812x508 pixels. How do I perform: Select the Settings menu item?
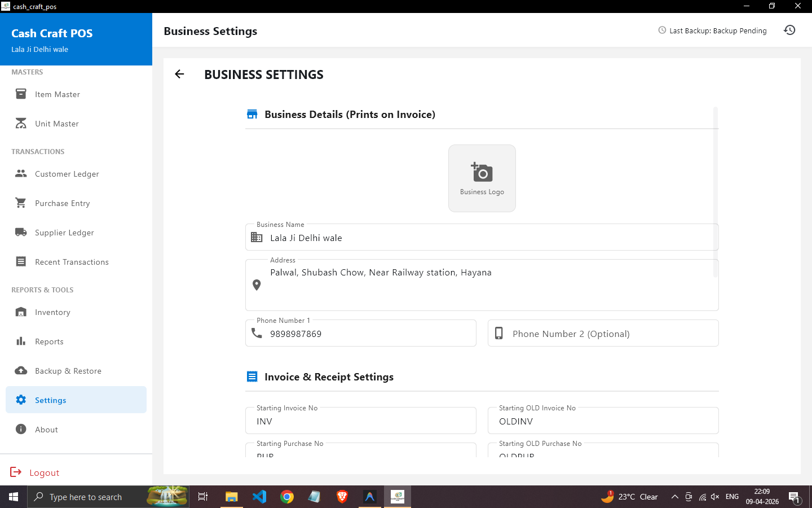point(76,400)
